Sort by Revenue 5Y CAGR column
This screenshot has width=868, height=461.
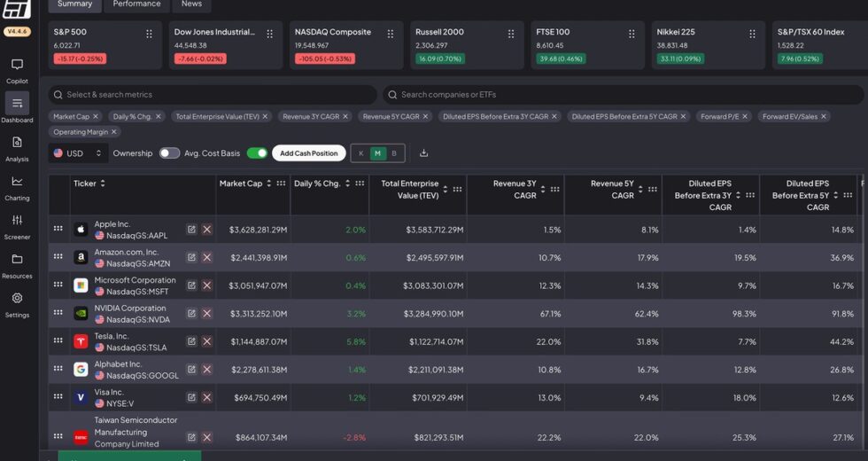pos(640,190)
